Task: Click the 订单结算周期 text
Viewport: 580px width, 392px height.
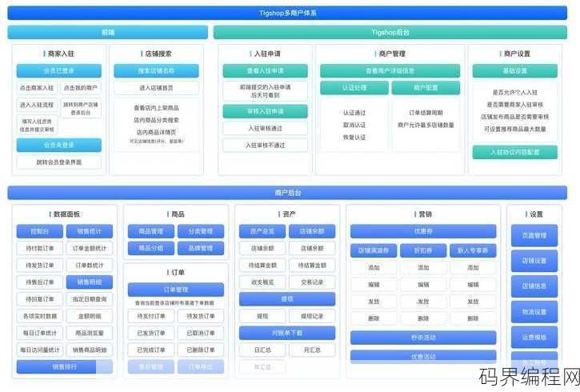Action: [426, 113]
